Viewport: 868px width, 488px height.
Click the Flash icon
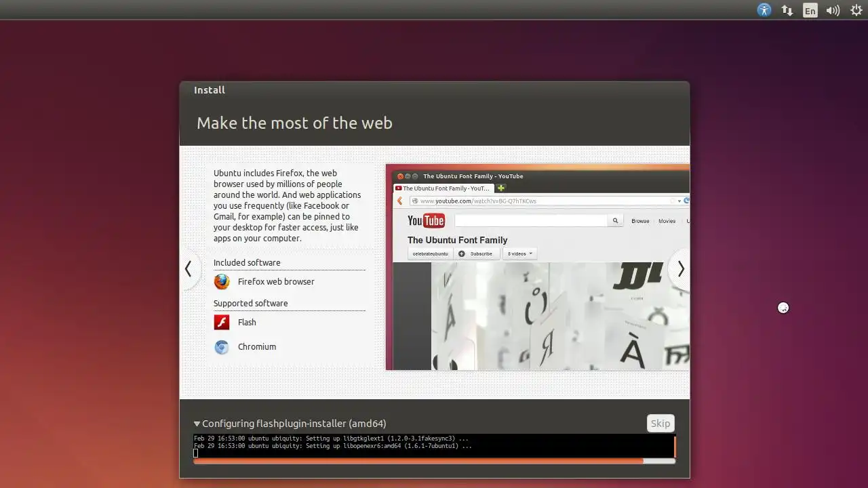(x=222, y=322)
